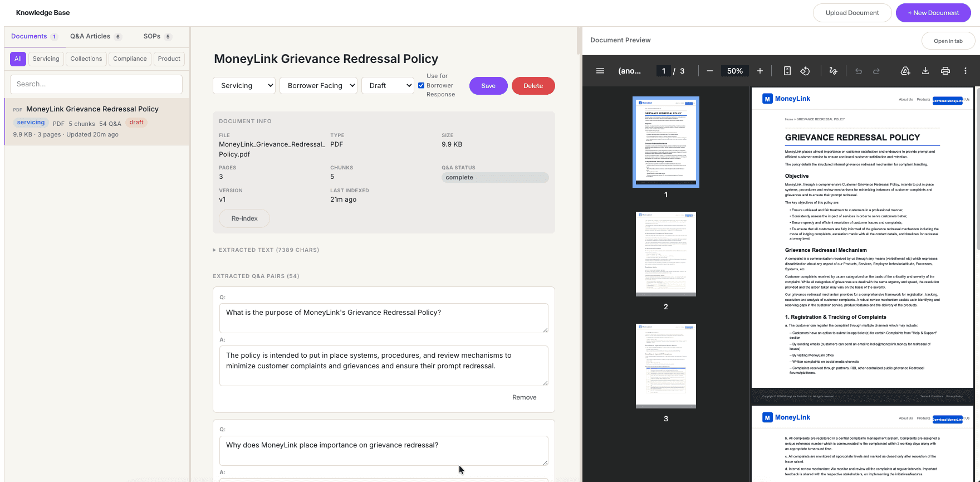Image resolution: width=980 pixels, height=482 pixels.
Task: Click the undo arrow in PDF toolbar
Action: (x=859, y=71)
